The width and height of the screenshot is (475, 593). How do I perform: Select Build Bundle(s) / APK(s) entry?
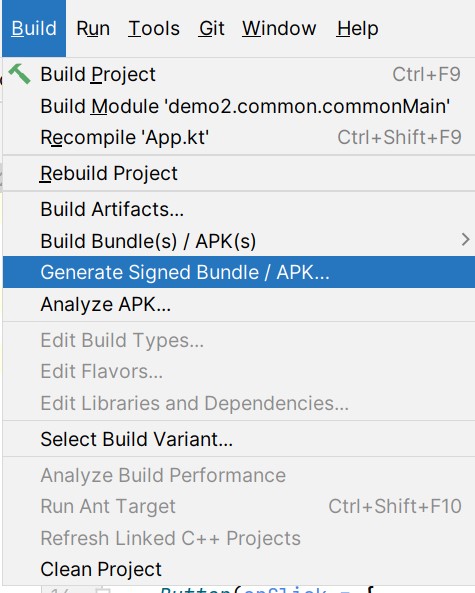click(239, 241)
